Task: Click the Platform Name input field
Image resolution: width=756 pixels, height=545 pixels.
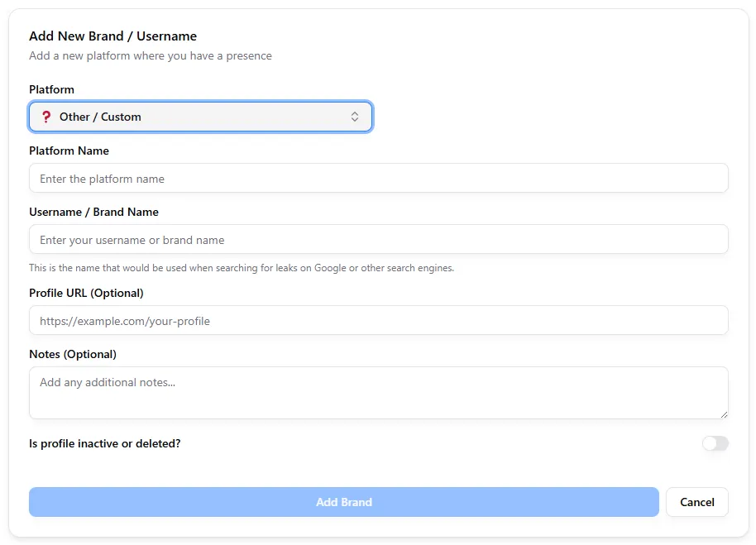Action: pos(378,178)
